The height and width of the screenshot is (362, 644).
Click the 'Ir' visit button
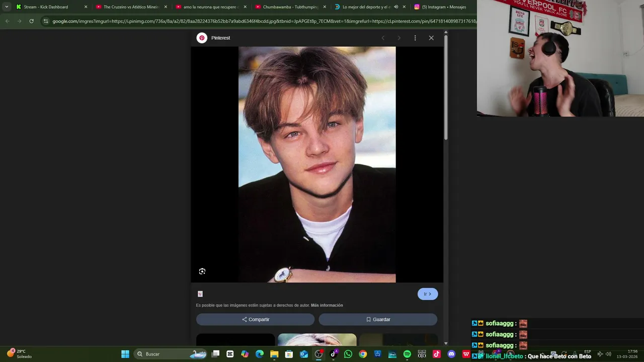coord(428,294)
